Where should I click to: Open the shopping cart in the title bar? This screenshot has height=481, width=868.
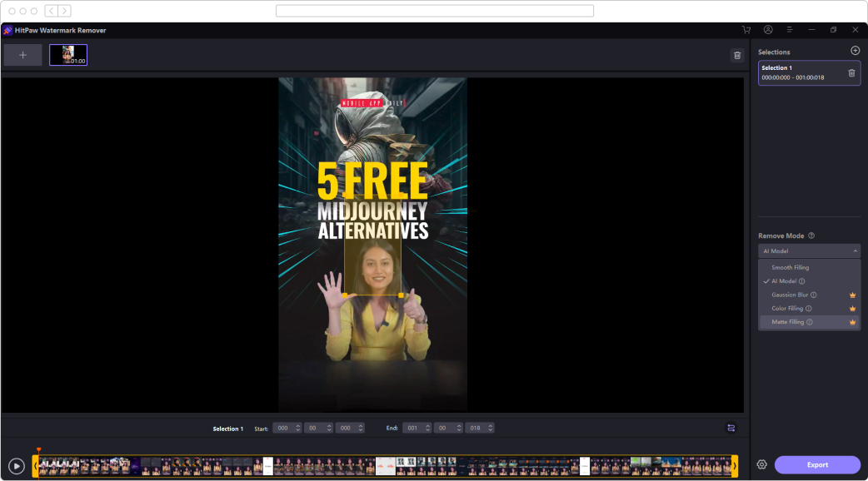(746, 29)
